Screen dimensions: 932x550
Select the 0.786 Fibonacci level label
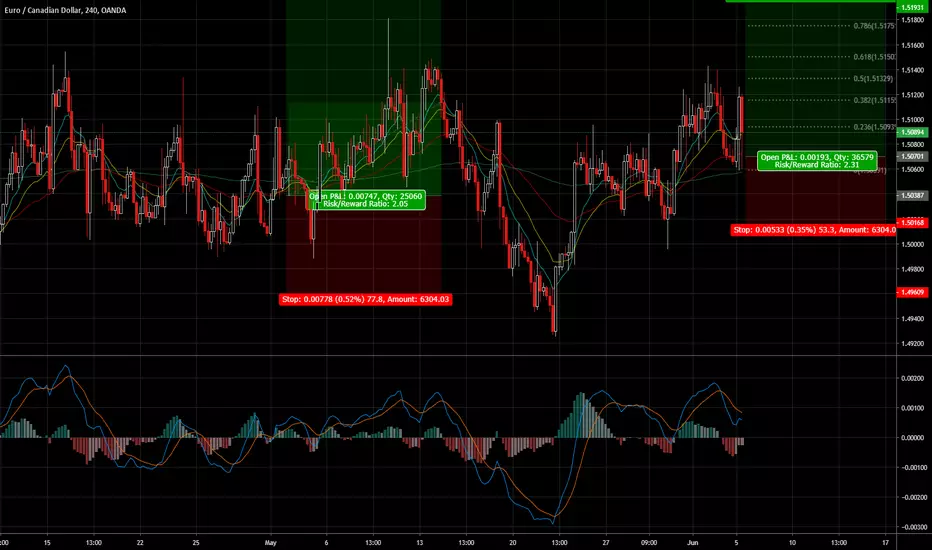[874, 26]
